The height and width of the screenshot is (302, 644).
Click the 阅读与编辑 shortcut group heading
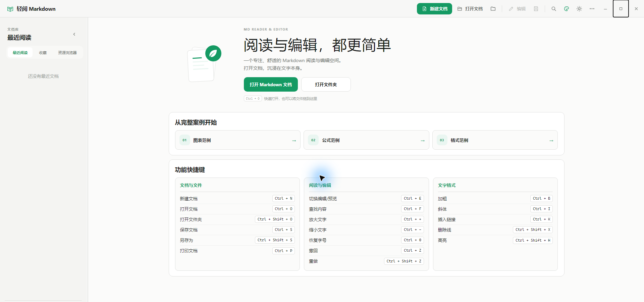(320, 185)
